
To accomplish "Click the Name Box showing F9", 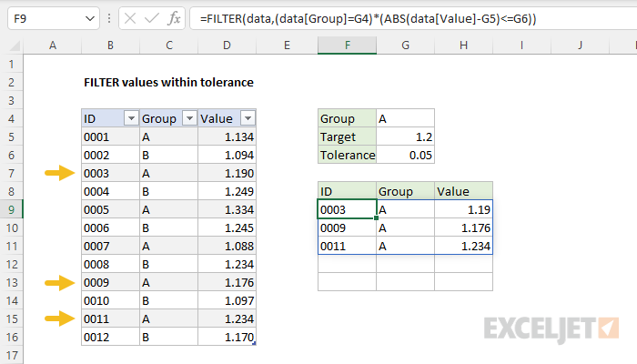I will pos(54,19).
